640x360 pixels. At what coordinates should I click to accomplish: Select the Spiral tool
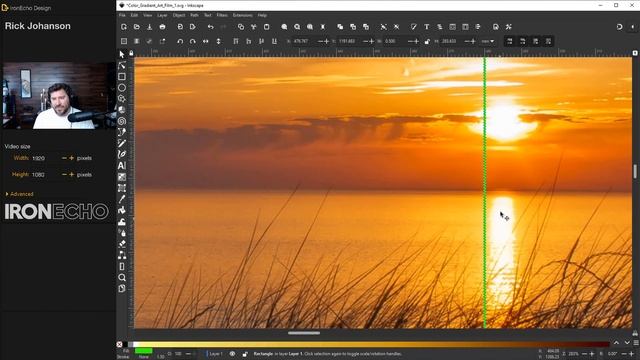(x=122, y=121)
